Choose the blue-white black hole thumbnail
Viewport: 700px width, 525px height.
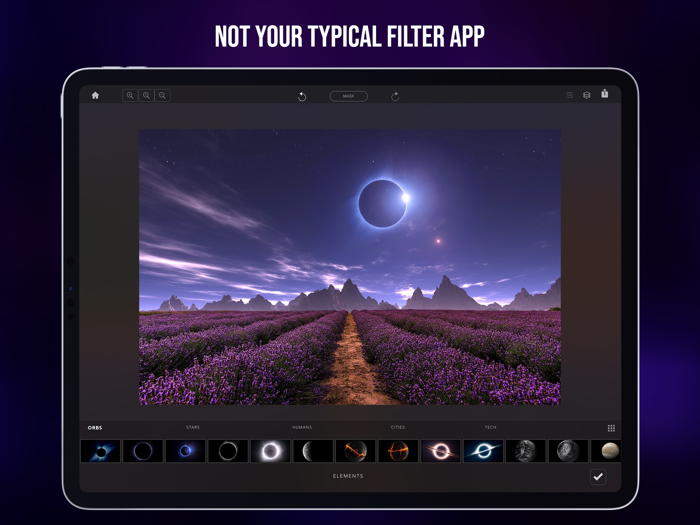[x=483, y=451]
